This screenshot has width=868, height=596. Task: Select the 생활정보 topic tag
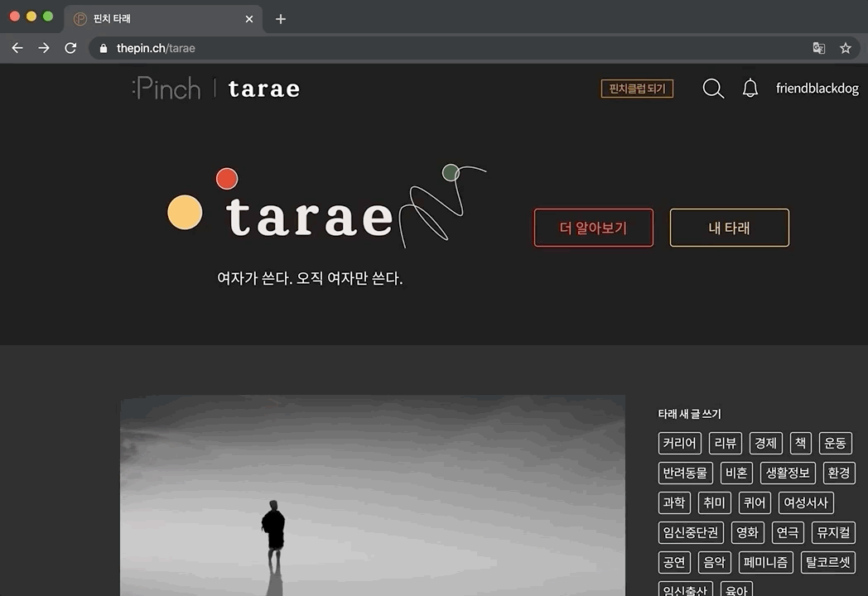pos(788,473)
